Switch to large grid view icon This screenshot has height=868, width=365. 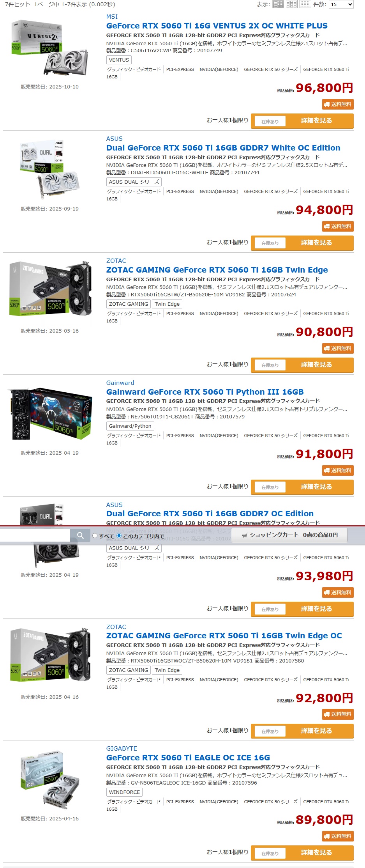[x=291, y=4]
